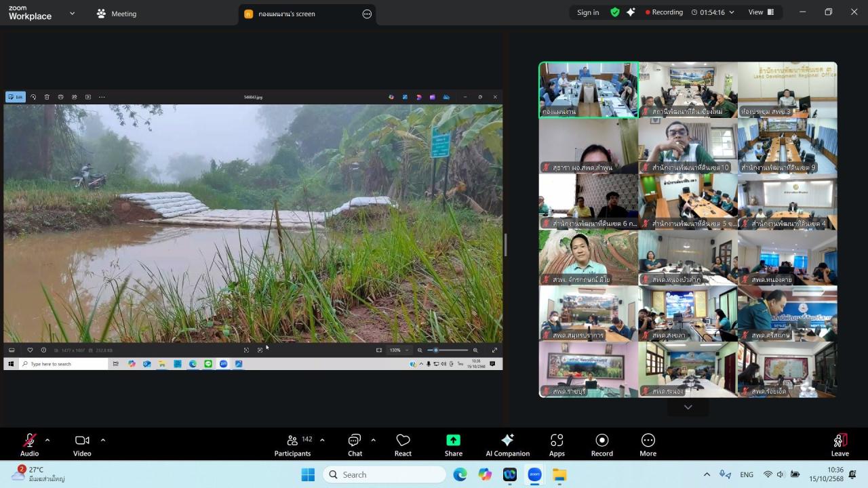Screen dimensions: 868x488
Task: Expand video options arrow next to Video
Action: (x=103, y=440)
